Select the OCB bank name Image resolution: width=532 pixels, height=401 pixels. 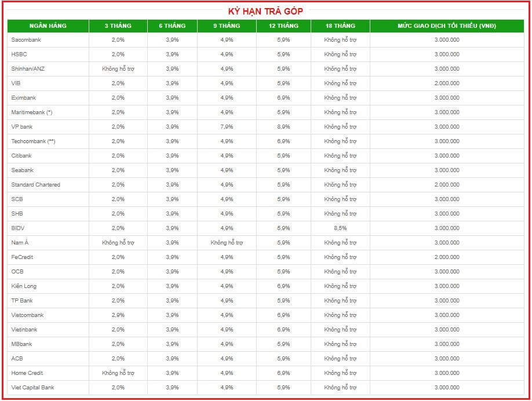click(17, 271)
